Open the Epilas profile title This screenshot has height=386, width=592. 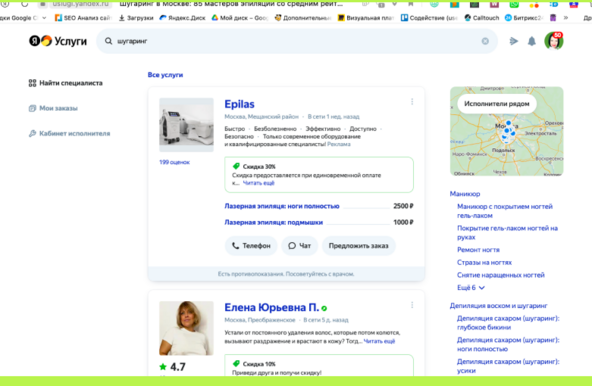tap(239, 104)
